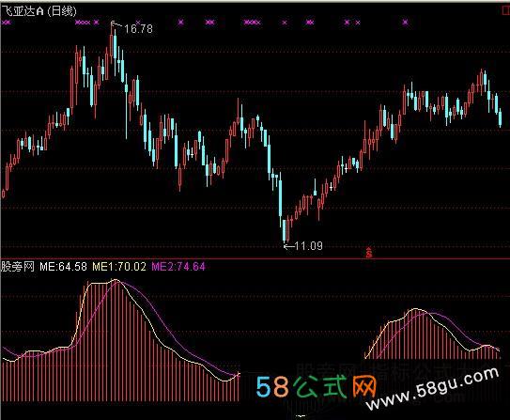Click the red information marker above the indicator pane
Screen dimensions: 510x420
[x=369, y=252]
